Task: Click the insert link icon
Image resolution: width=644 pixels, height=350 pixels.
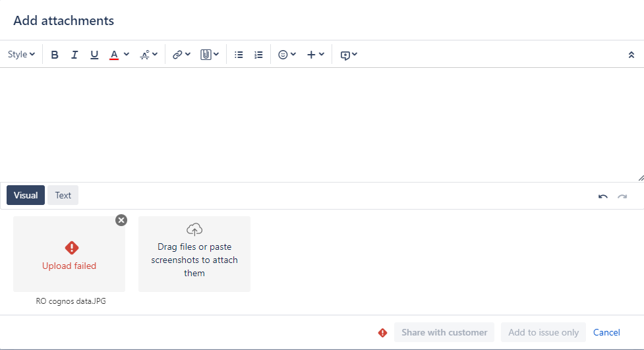Action: 177,55
